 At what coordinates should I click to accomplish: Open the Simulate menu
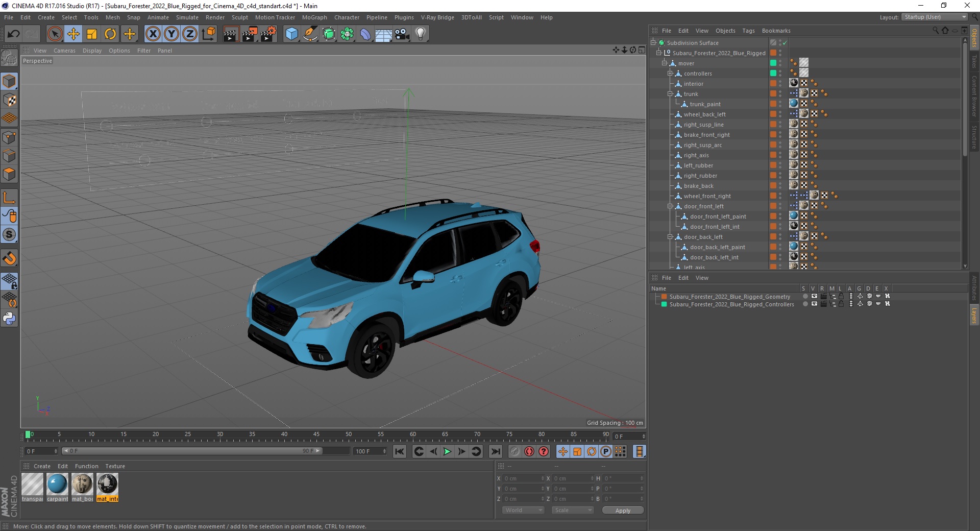tap(187, 17)
